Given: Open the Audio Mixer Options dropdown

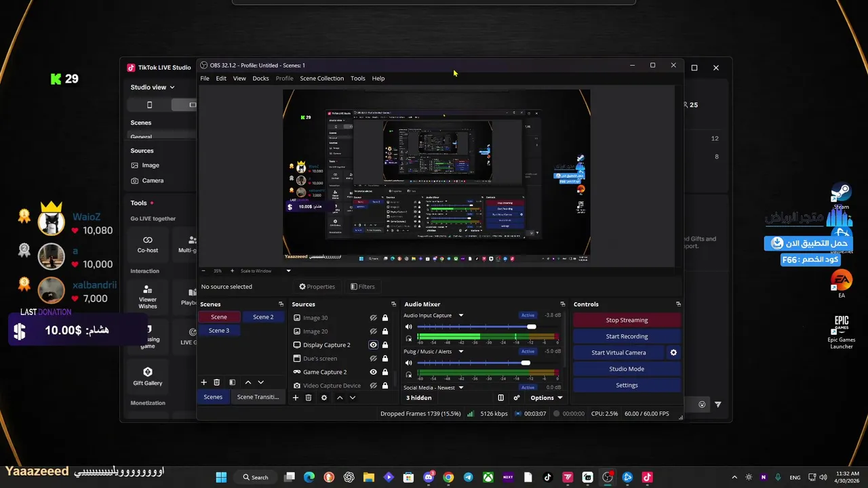Looking at the screenshot, I should (x=546, y=398).
